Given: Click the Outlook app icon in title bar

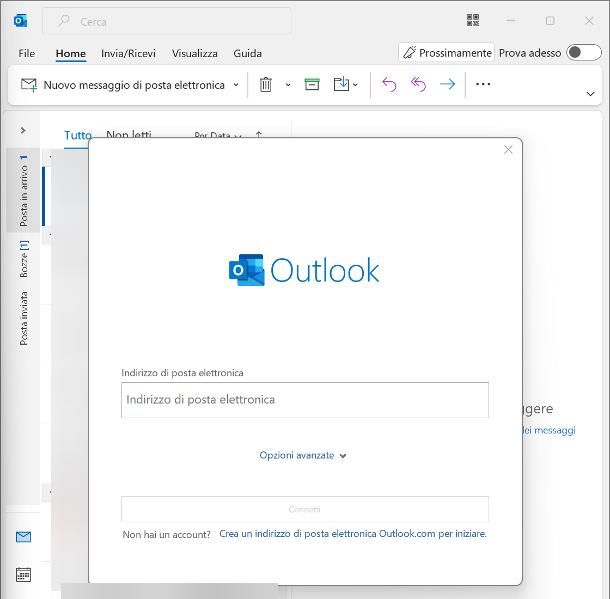Looking at the screenshot, I should tap(20, 21).
